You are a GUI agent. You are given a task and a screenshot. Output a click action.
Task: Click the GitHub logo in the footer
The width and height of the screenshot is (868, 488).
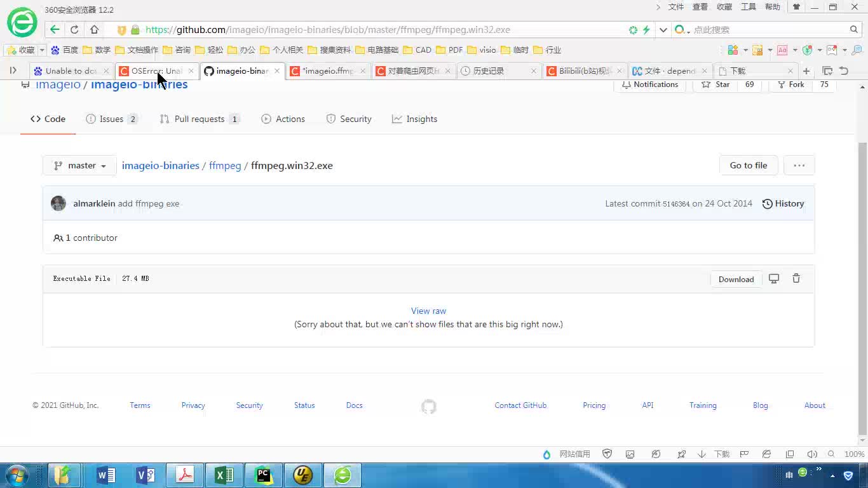(429, 407)
